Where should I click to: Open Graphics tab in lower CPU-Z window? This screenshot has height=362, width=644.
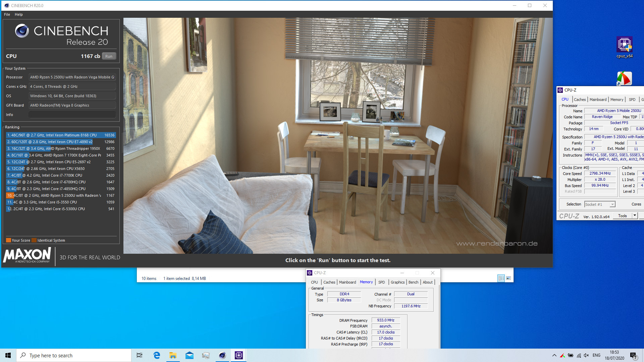[x=397, y=282]
